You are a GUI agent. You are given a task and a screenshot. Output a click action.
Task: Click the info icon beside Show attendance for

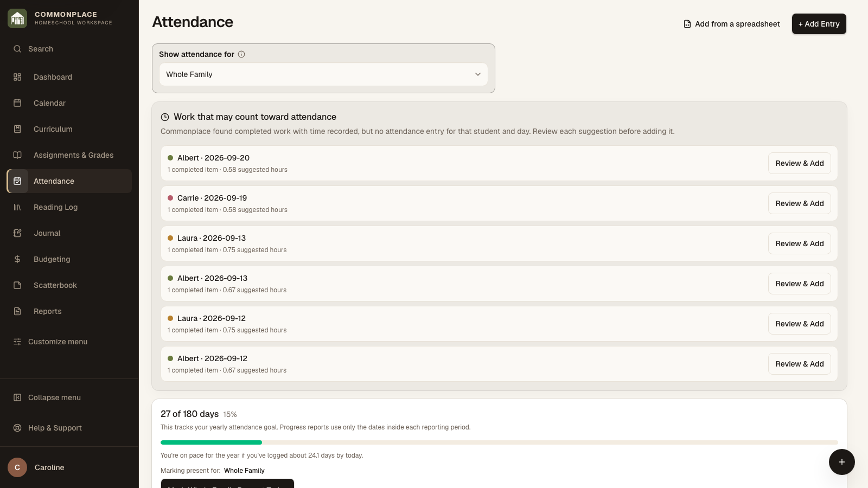point(241,54)
